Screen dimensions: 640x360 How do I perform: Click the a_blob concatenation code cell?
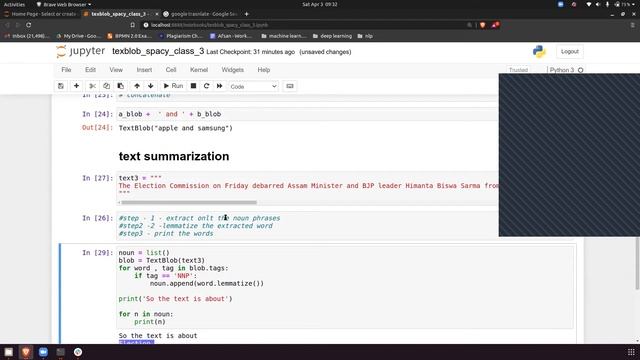click(308, 114)
